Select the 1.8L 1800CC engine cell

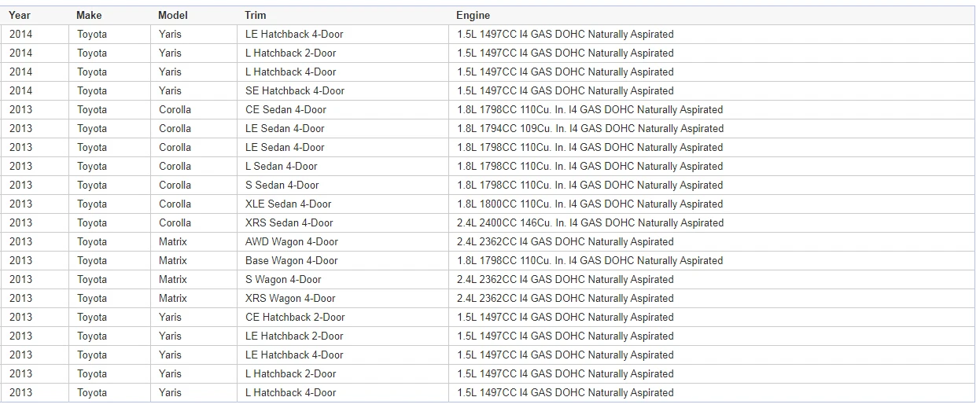[x=590, y=204]
